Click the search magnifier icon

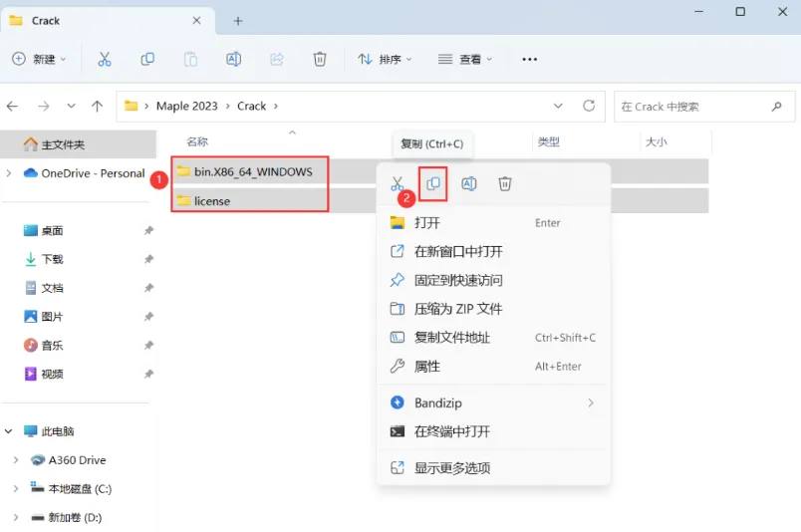(777, 107)
